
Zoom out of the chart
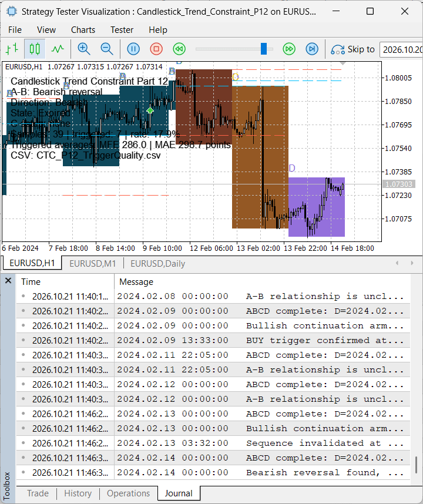pos(107,49)
